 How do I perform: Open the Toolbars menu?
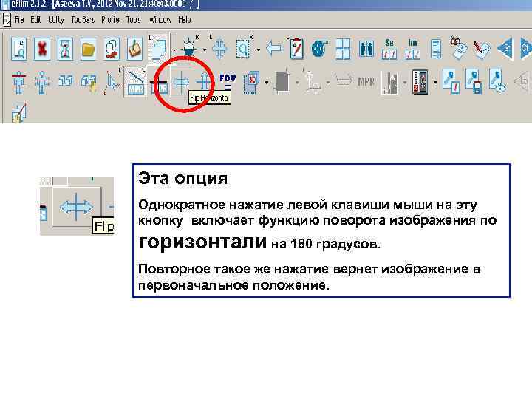(x=83, y=20)
